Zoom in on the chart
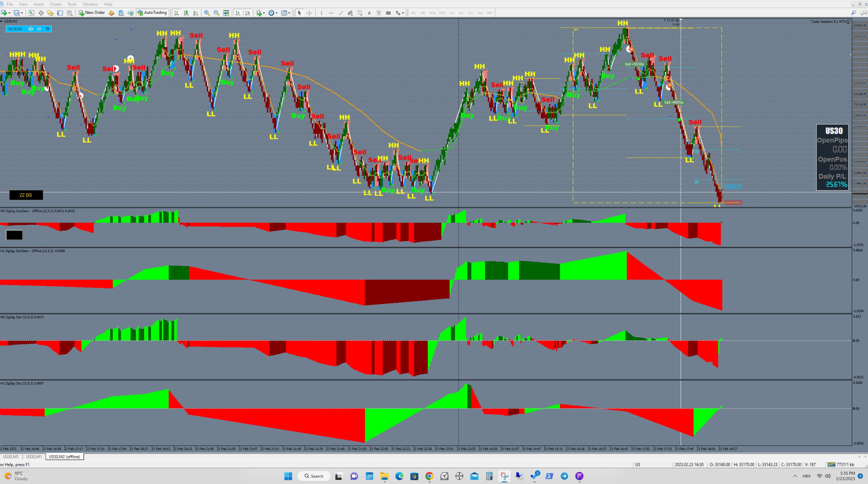 (x=207, y=13)
